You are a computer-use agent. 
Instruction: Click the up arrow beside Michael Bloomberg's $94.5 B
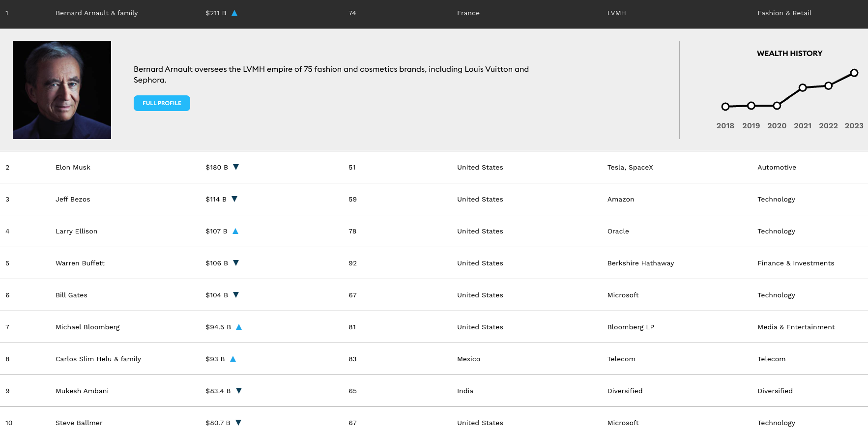[239, 327]
